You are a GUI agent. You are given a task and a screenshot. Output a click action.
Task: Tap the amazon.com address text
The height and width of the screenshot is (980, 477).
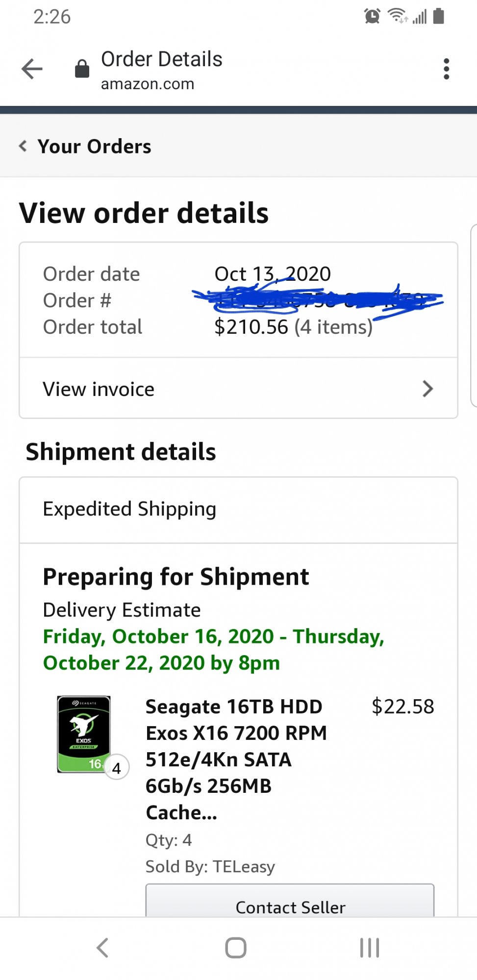[x=148, y=84]
